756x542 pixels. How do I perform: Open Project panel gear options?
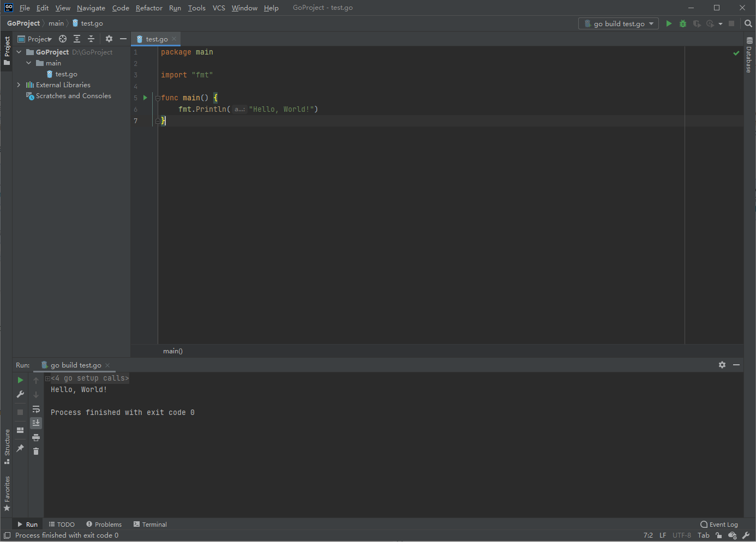pos(109,39)
